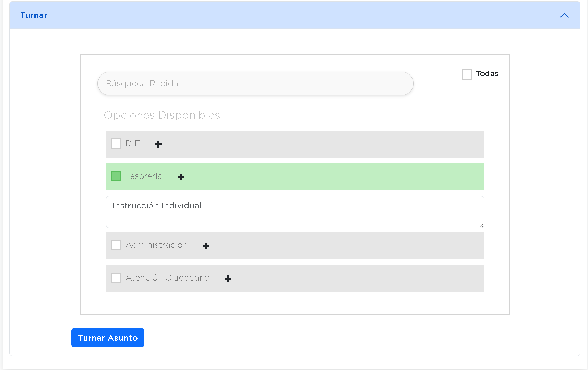Focus the Búsqueda Rápida search field
588x370 pixels.
(x=255, y=84)
